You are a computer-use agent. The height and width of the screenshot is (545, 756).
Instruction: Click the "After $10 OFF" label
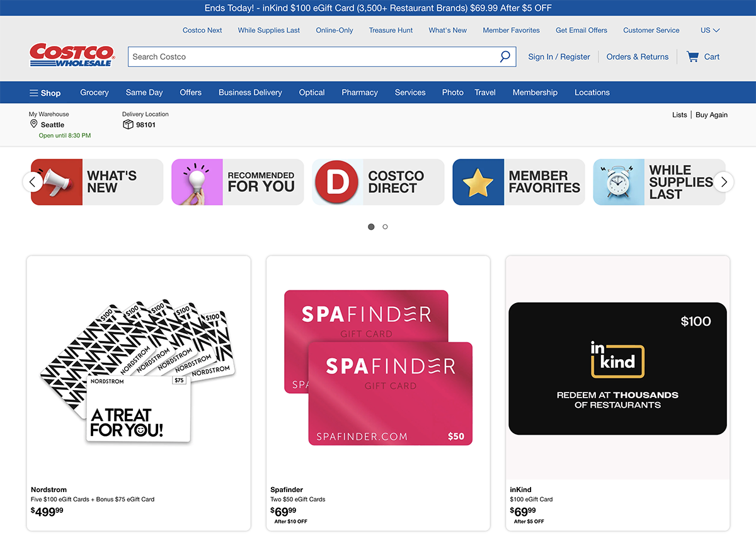click(x=291, y=522)
